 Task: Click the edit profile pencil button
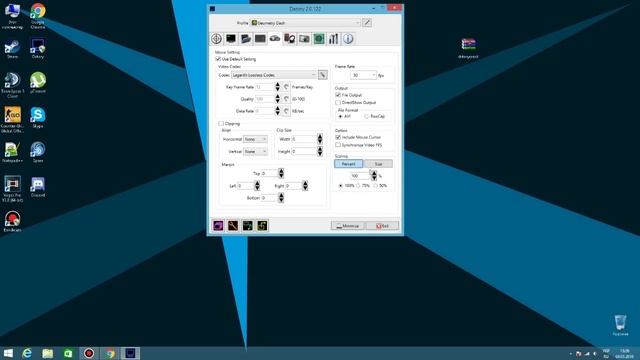coord(367,23)
